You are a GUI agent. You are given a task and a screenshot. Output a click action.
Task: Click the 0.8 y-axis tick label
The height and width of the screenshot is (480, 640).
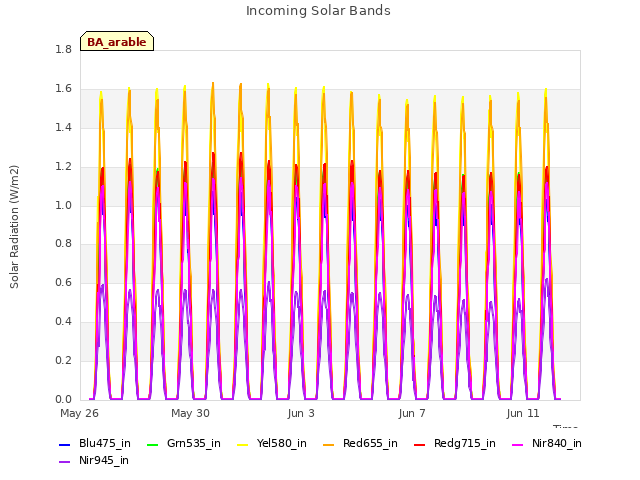tap(63, 244)
